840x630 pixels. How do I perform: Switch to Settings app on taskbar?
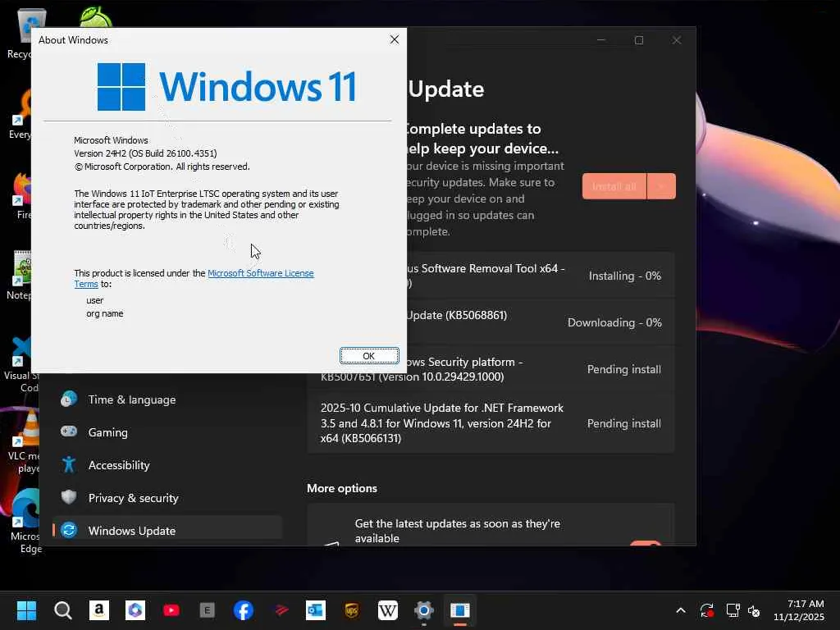[424, 610]
